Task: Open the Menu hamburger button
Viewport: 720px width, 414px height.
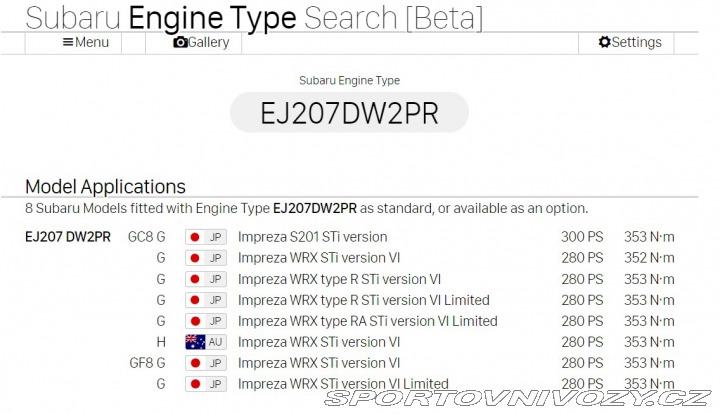Action: click(86, 42)
